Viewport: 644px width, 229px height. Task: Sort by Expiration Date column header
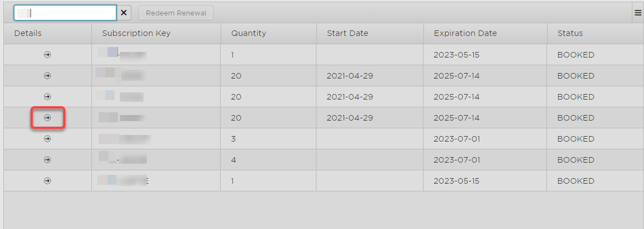(x=466, y=33)
